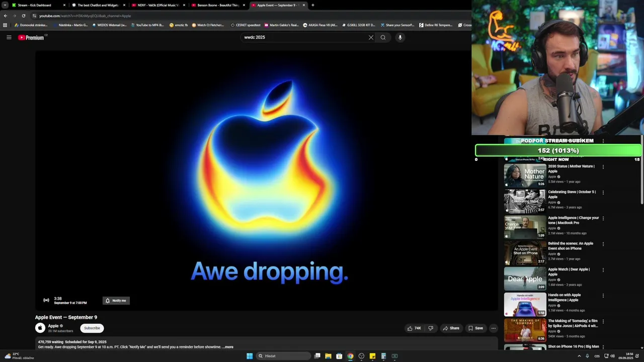Image resolution: width=644 pixels, height=362 pixels.
Task: Open the YouTube hamburger guide menu
Action: [x=9, y=37]
